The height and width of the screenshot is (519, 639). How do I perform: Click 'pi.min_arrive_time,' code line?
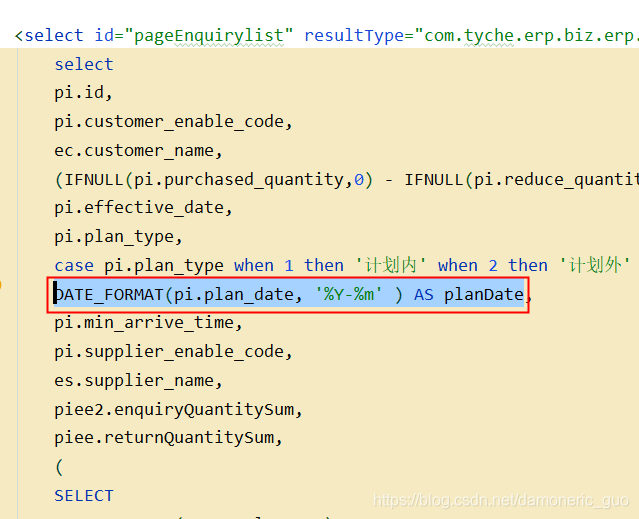click(148, 323)
